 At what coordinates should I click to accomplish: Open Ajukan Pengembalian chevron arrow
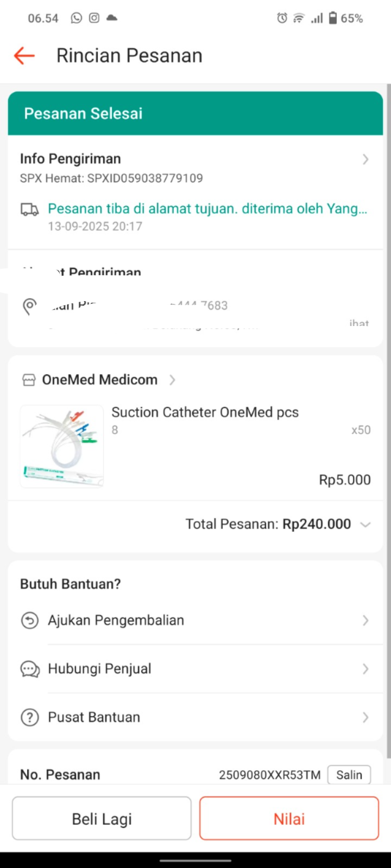pos(365,621)
